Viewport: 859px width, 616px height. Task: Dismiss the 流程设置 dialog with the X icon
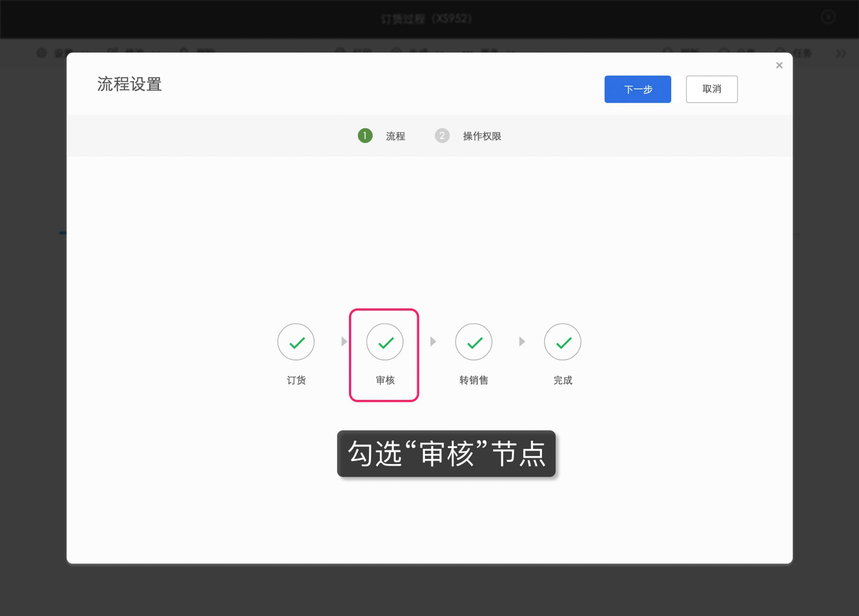779,65
